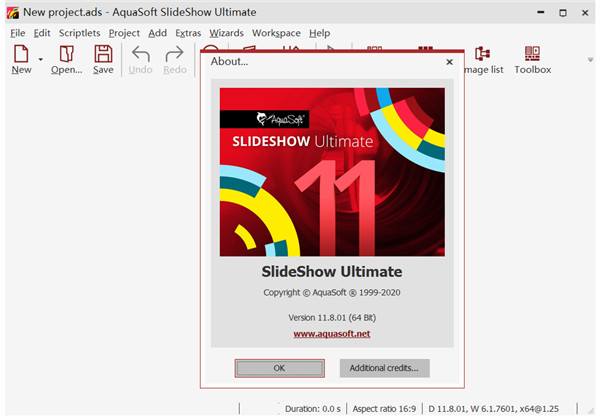600x420 pixels.
Task: Close the AquaSoft SlideShow main window
Action: point(585,13)
